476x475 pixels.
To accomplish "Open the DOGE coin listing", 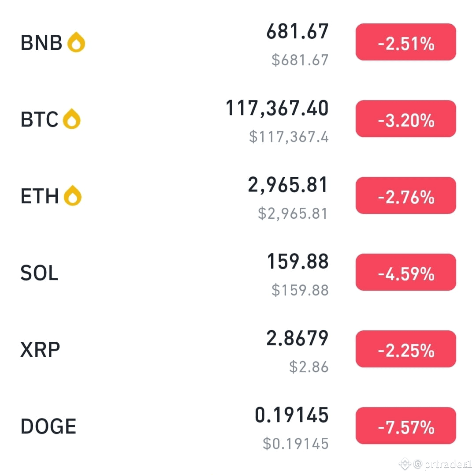I will pyautogui.click(x=48, y=426).
